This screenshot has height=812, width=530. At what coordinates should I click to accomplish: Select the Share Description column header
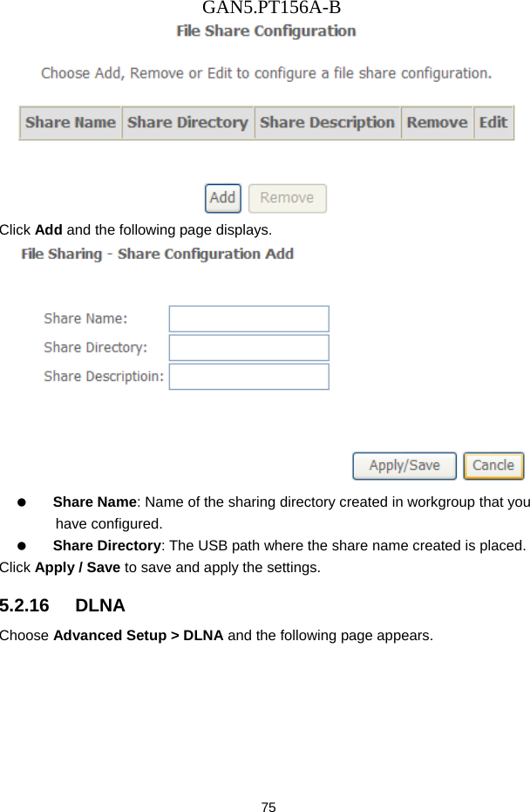(x=327, y=123)
